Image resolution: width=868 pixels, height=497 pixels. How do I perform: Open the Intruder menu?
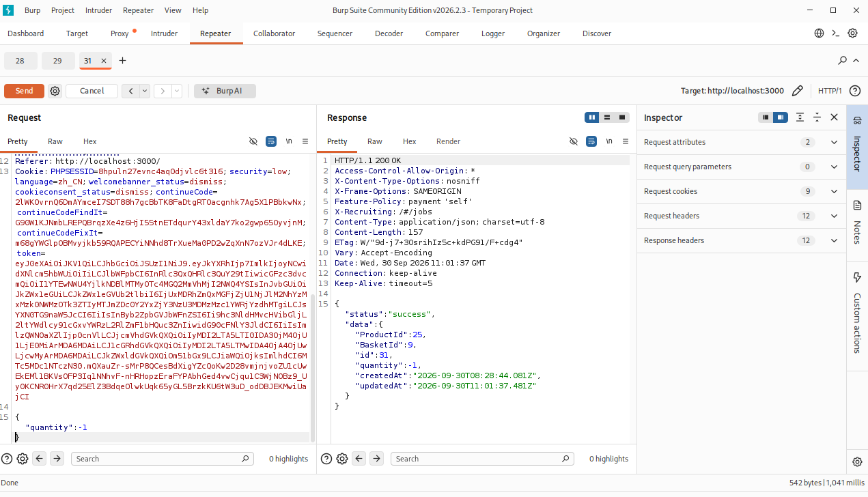(x=99, y=10)
